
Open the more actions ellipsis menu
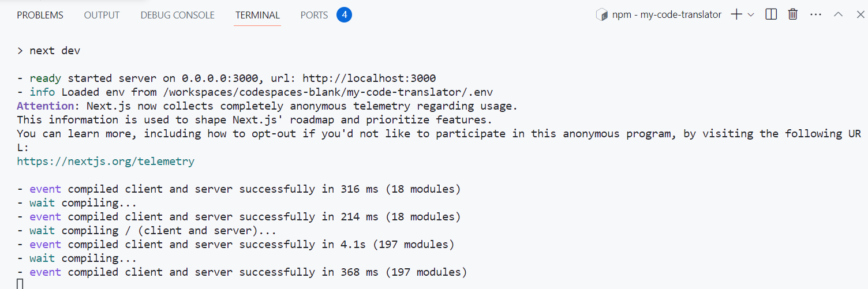click(x=815, y=15)
